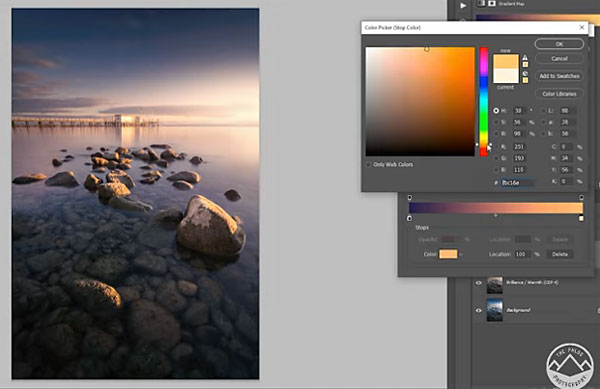The height and width of the screenshot is (389, 600).
Task: Select the web-safe color swatch below the cube
Action: pyautogui.click(x=525, y=80)
